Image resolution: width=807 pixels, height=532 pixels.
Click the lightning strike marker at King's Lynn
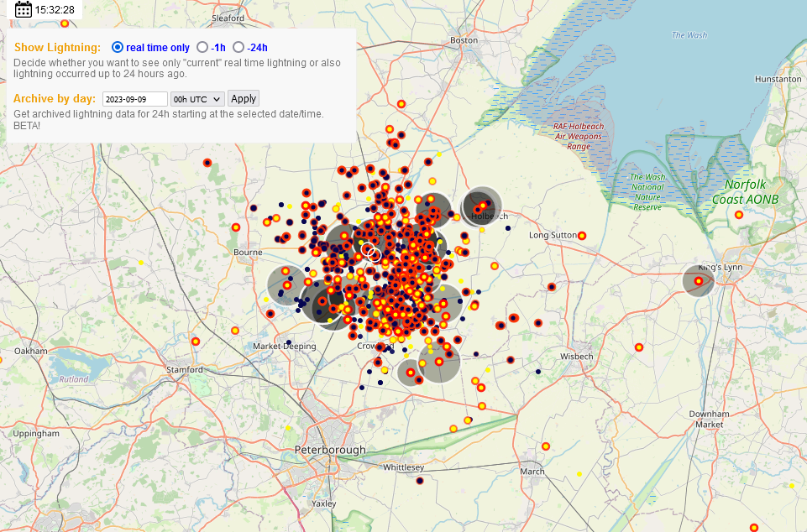(x=698, y=281)
